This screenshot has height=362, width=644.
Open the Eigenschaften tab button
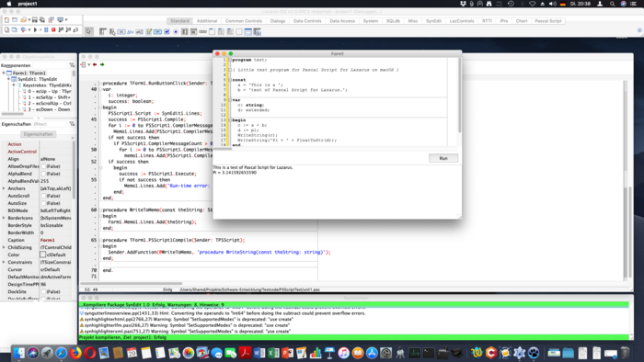click(39, 134)
